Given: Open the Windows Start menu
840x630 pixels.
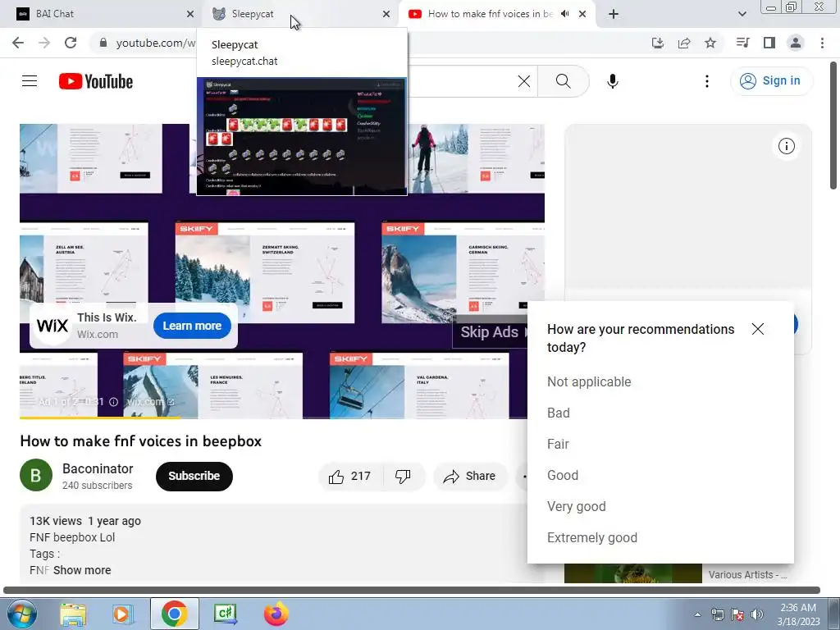Looking at the screenshot, I should [22, 614].
